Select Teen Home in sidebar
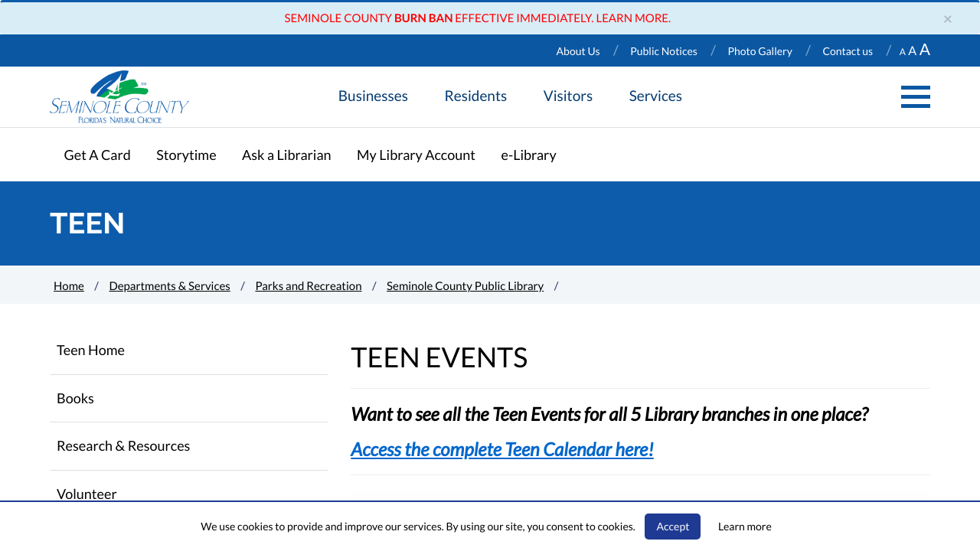Screen dimensions: 980x551 [188, 350]
